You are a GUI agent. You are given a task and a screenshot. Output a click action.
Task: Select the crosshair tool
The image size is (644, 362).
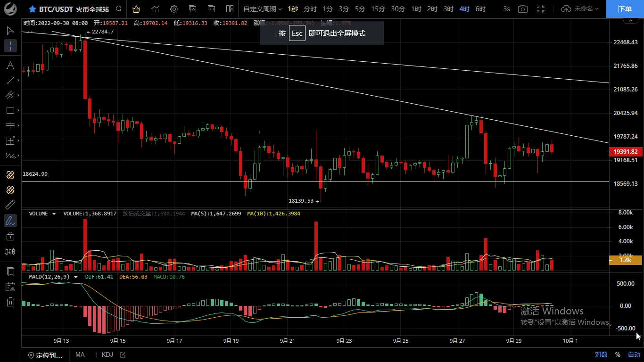click(x=10, y=46)
